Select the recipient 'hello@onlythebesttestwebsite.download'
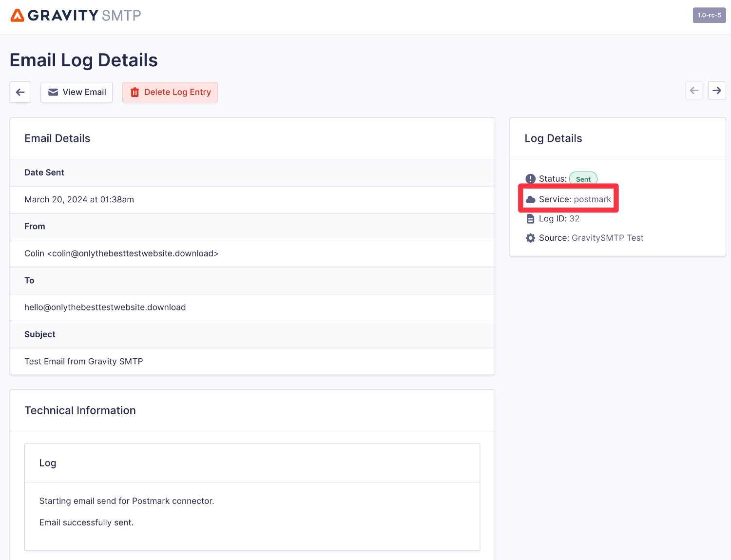The image size is (731, 560). (x=105, y=308)
